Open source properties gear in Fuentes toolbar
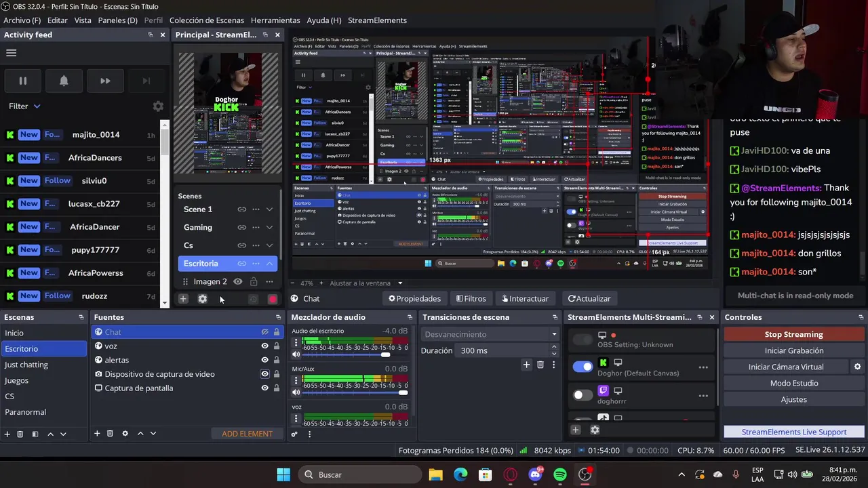 coord(125,434)
